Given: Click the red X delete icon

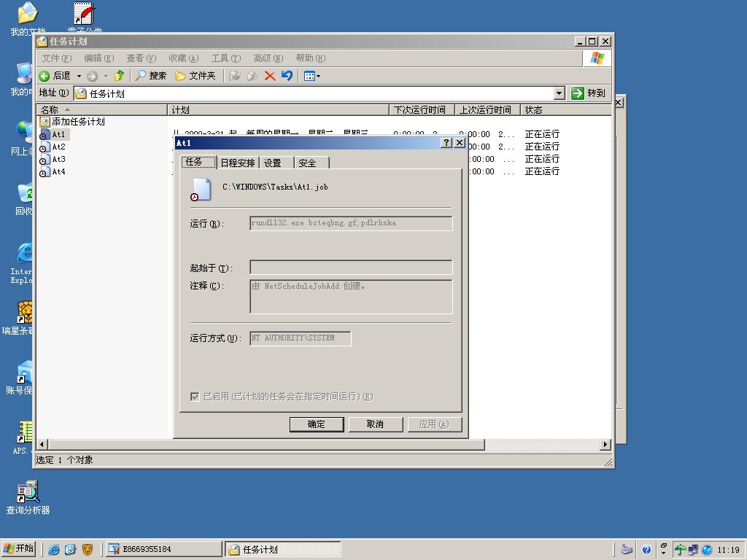Looking at the screenshot, I should [x=269, y=76].
